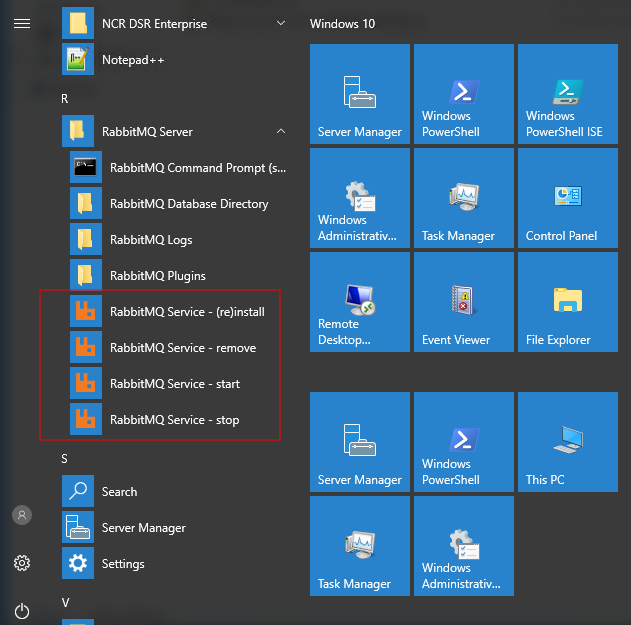
Task: Open the File Explorer tile
Action: coord(568,302)
